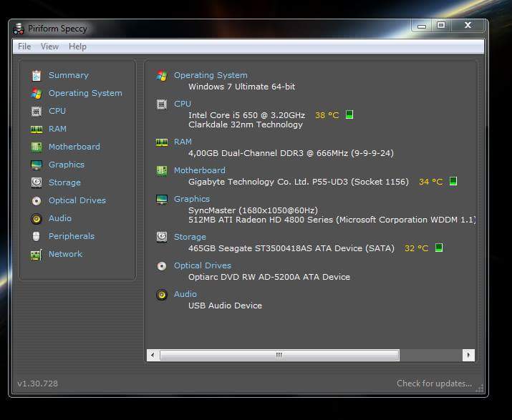Click the Optical Drives disc icon in sidebar
The width and height of the screenshot is (512, 420).
(36, 201)
